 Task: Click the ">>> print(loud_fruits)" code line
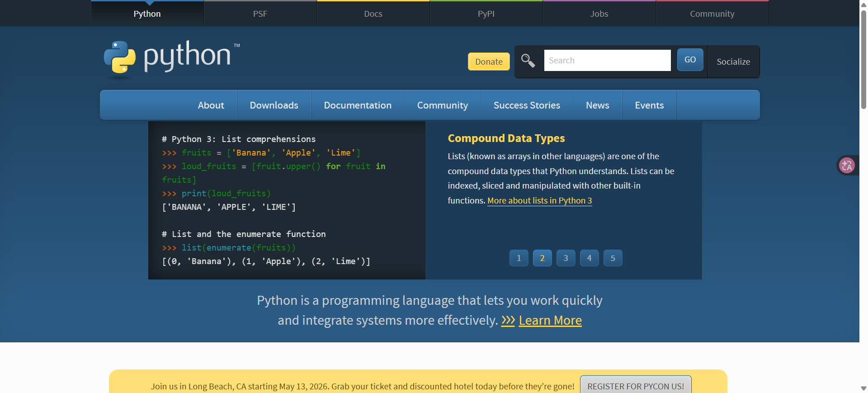click(x=217, y=194)
